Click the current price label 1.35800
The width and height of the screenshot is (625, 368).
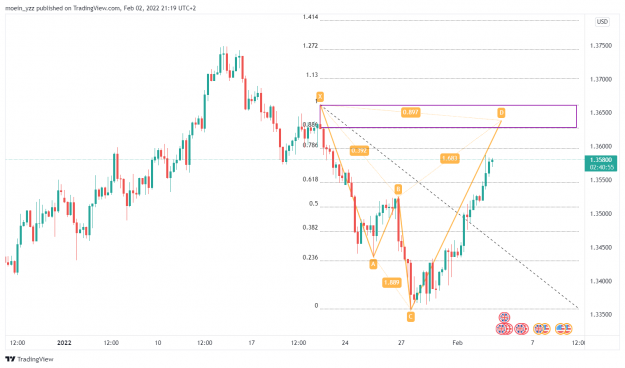tap(601, 160)
